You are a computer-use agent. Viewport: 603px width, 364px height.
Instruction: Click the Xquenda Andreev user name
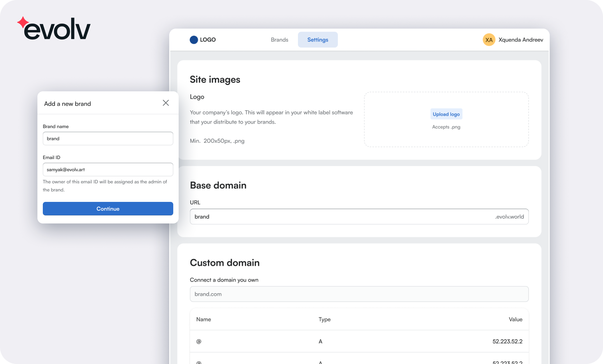coord(521,40)
